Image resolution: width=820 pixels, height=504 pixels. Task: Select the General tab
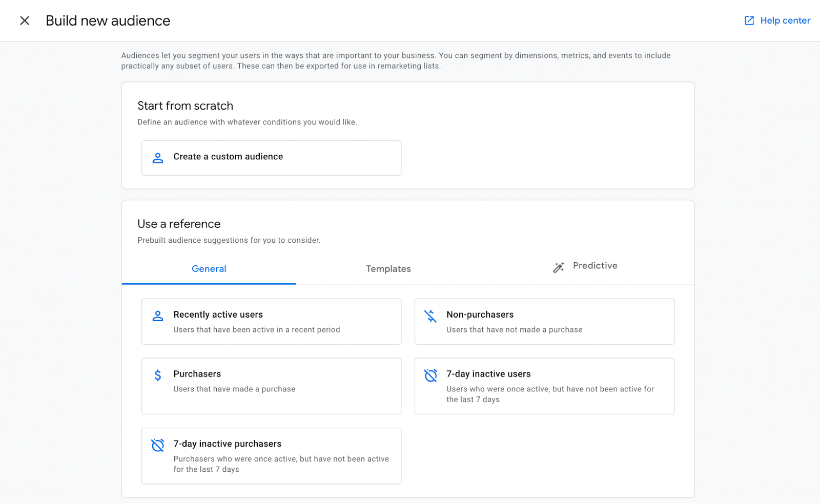click(209, 268)
